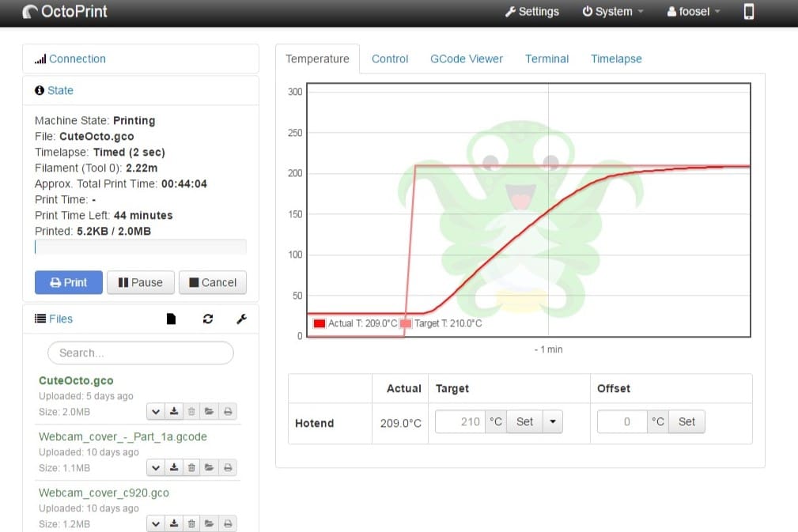798x532 pixels.
Task: Edit the Hotend target temperature field
Action: coord(460,421)
